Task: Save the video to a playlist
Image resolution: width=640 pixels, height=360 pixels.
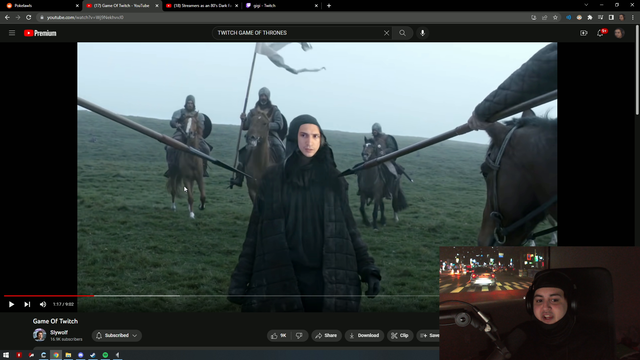Action: 428,336
